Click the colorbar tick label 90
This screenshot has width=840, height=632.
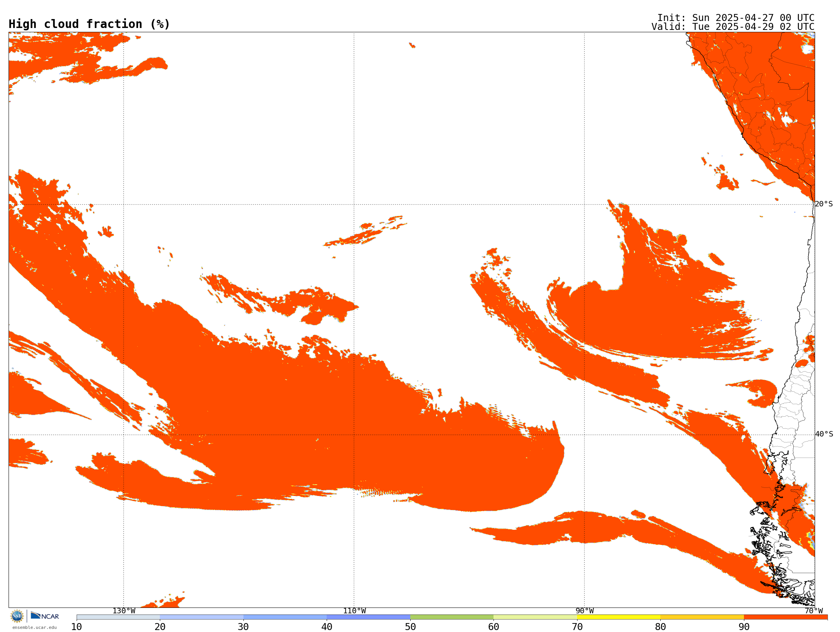pyautogui.click(x=744, y=627)
